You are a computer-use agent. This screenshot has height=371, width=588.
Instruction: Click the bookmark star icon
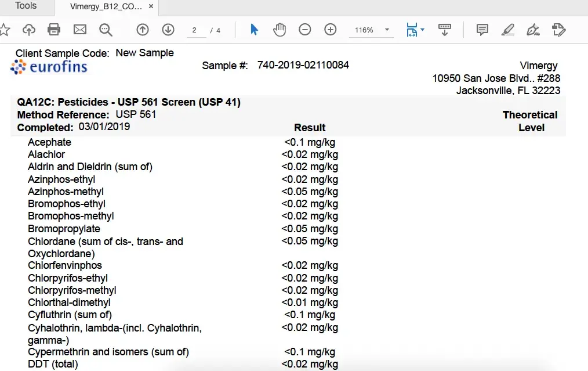coord(5,30)
